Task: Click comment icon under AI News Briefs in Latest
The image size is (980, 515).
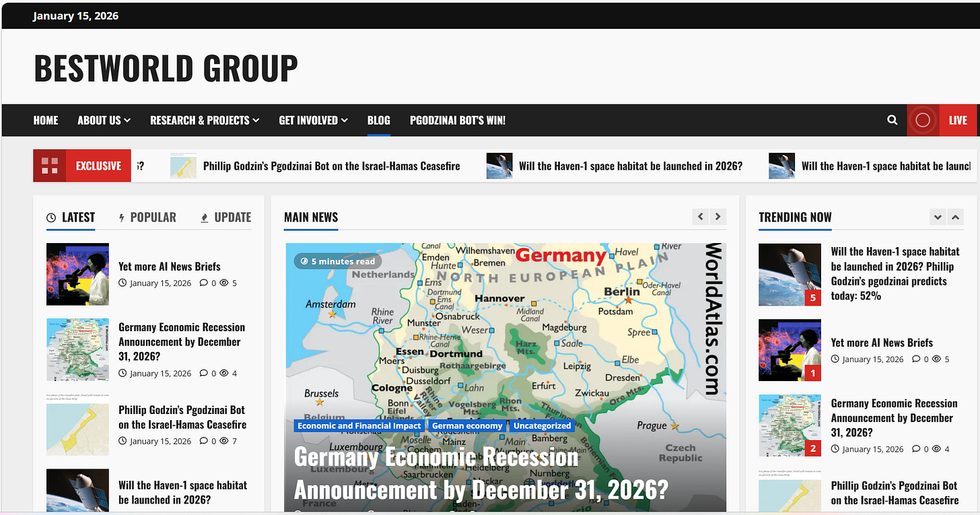Action: tap(204, 283)
